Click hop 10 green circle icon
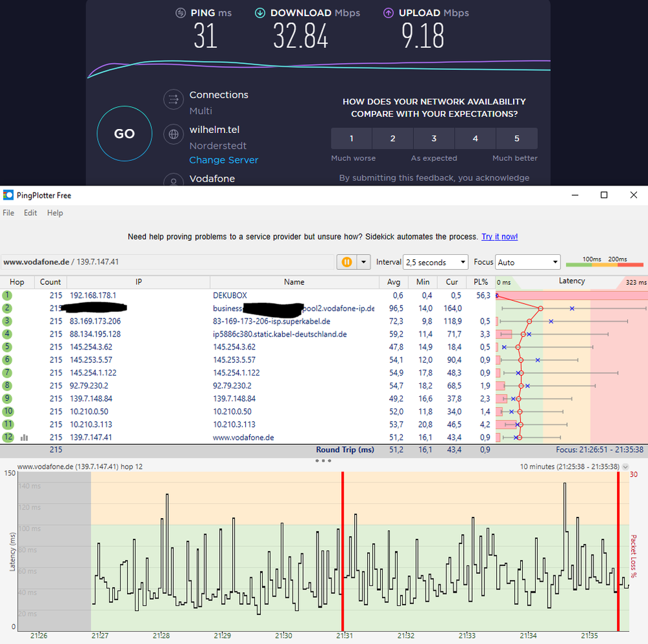 tap(8, 411)
